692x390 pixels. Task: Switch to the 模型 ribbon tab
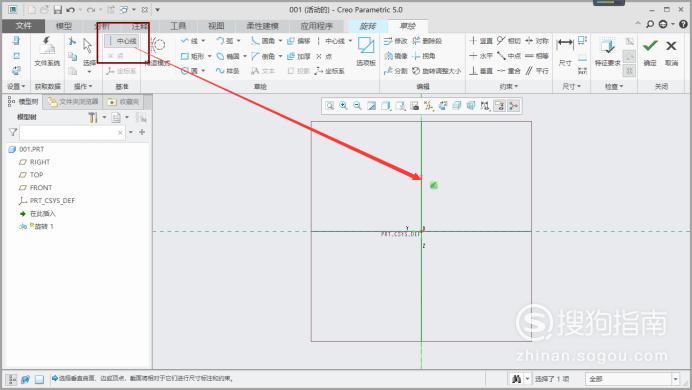(x=64, y=26)
